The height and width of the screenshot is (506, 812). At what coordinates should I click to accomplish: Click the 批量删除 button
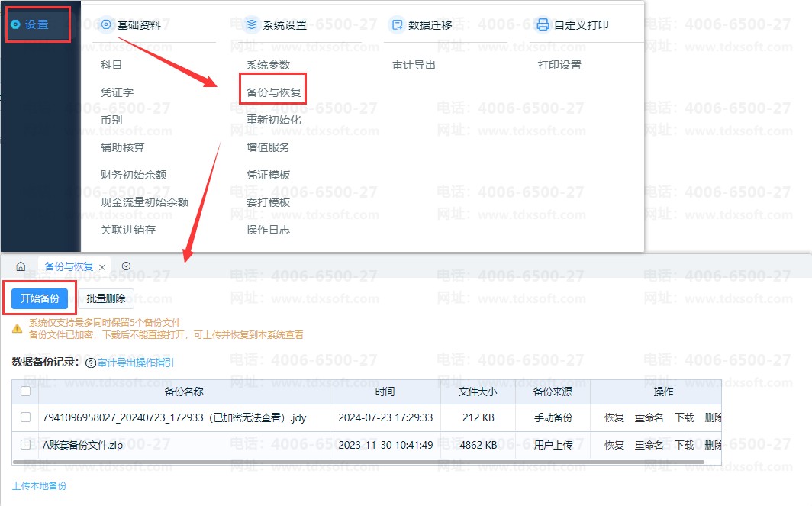click(106, 298)
